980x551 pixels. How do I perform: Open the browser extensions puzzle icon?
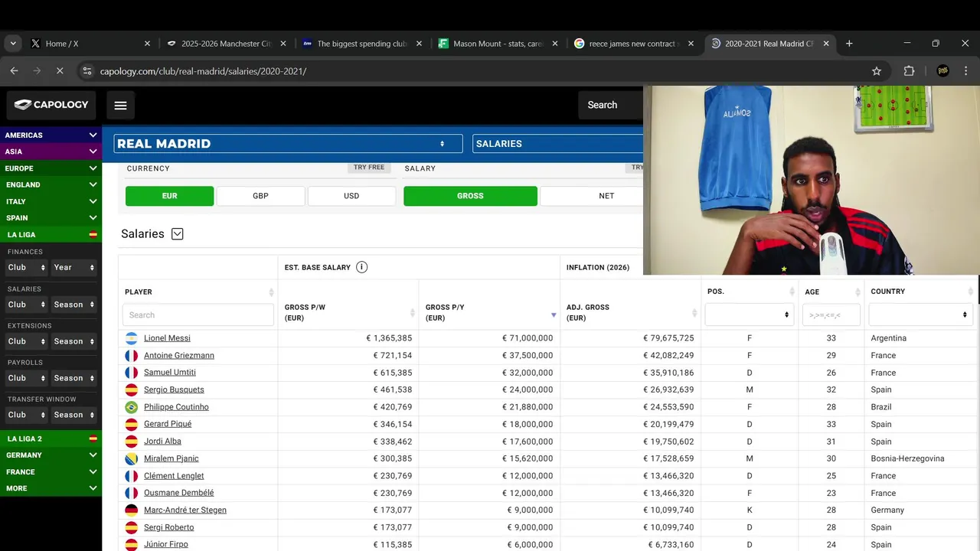[909, 71]
